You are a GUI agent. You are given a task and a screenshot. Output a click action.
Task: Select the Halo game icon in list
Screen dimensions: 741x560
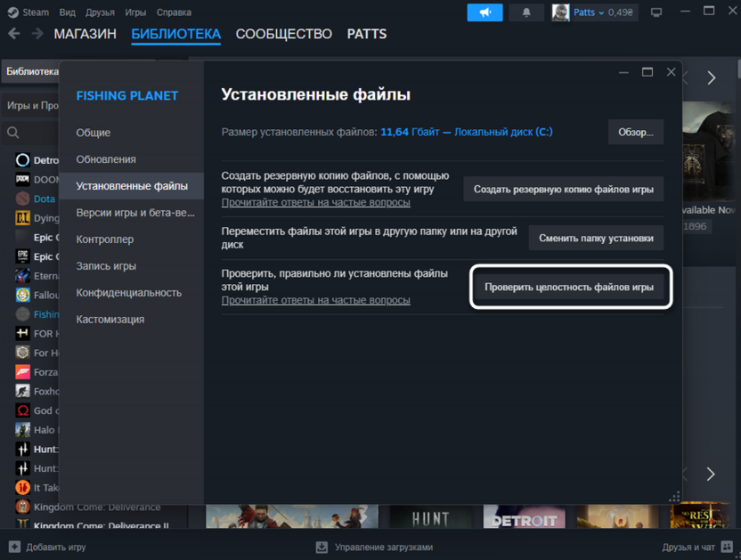click(22, 429)
